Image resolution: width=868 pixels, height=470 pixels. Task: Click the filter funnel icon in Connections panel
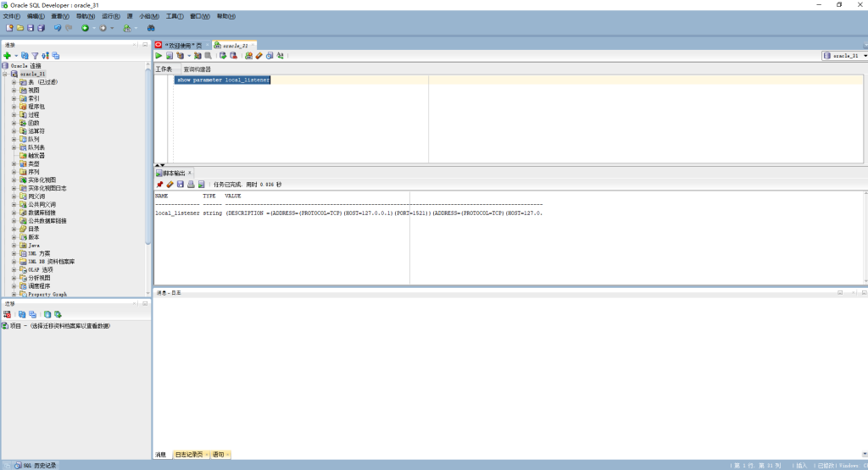coord(36,55)
